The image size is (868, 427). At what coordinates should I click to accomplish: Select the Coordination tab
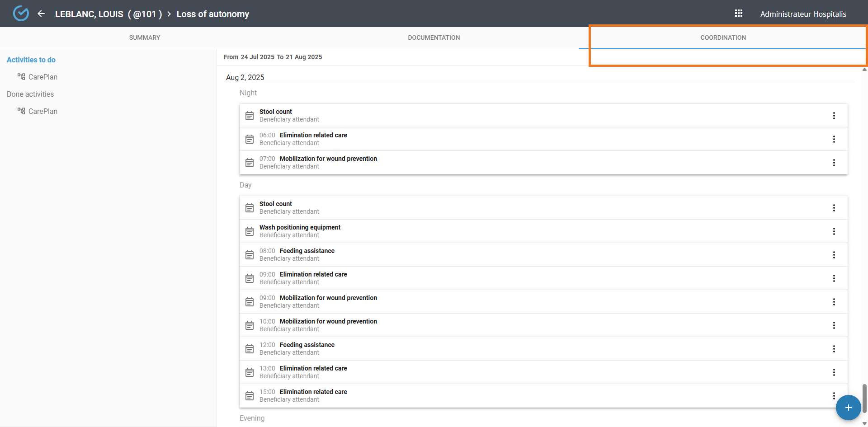[723, 38]
